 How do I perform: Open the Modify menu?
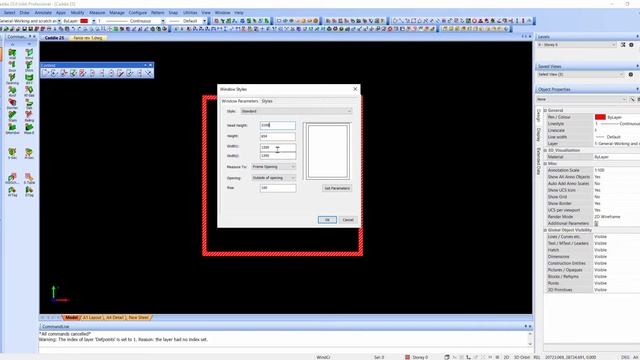click(77, 13)
